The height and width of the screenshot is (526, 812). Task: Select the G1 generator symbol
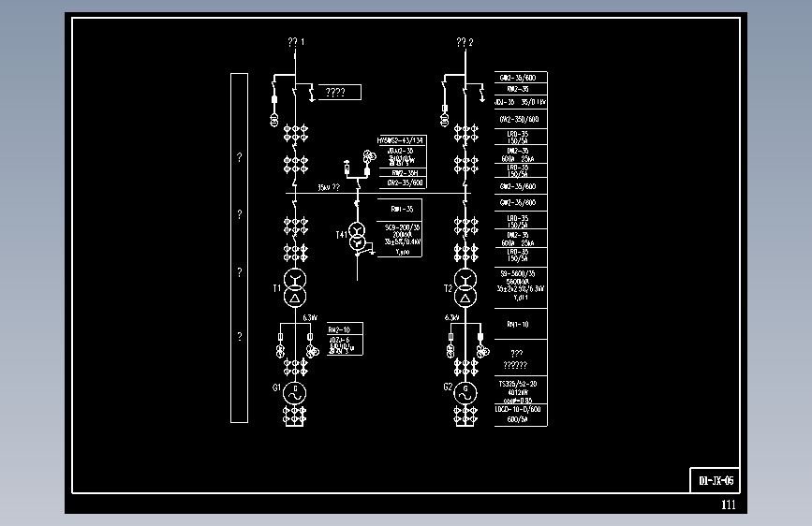tap(295, 393)
